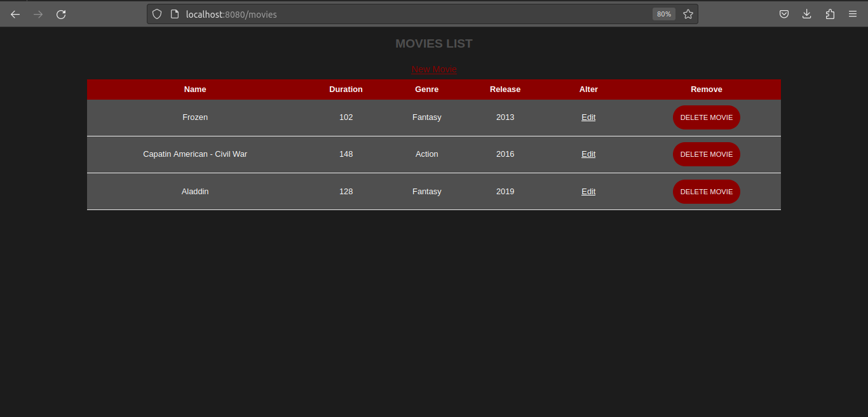Bookmark the page with the star icon
The image size is (868, 417).
pos(688,14)
